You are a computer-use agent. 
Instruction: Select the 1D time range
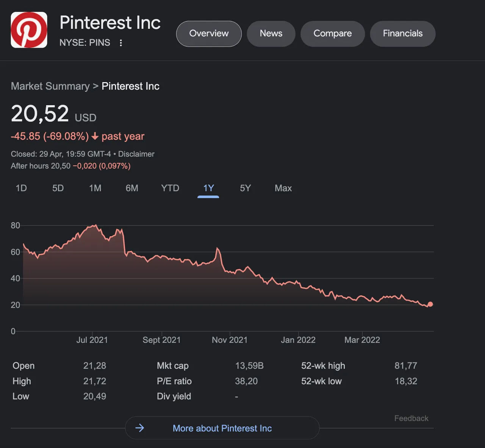coord(21,188)
